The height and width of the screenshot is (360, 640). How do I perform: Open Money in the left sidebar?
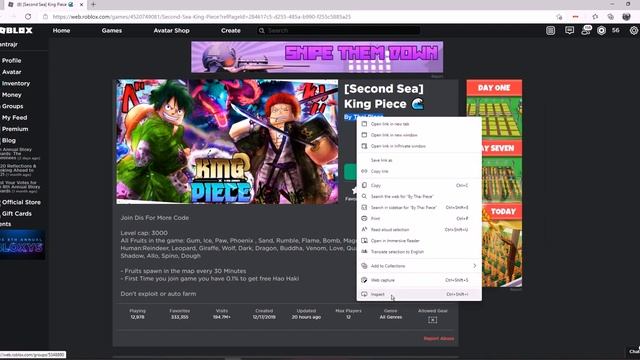tap(11, 95)
